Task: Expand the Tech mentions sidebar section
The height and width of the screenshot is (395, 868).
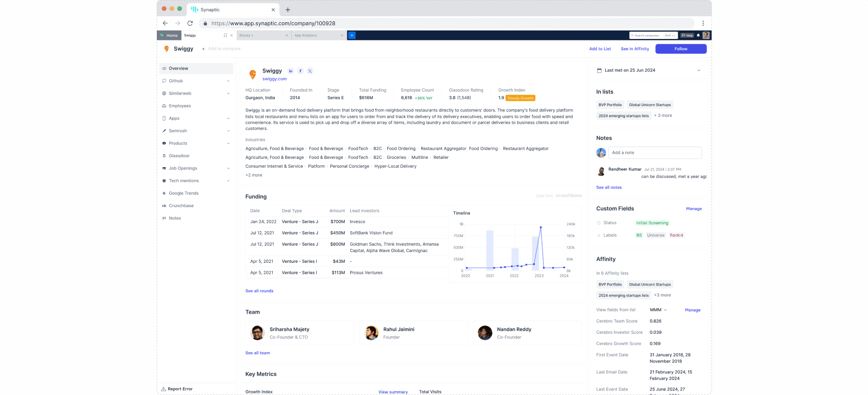Action: pos(228,181)
